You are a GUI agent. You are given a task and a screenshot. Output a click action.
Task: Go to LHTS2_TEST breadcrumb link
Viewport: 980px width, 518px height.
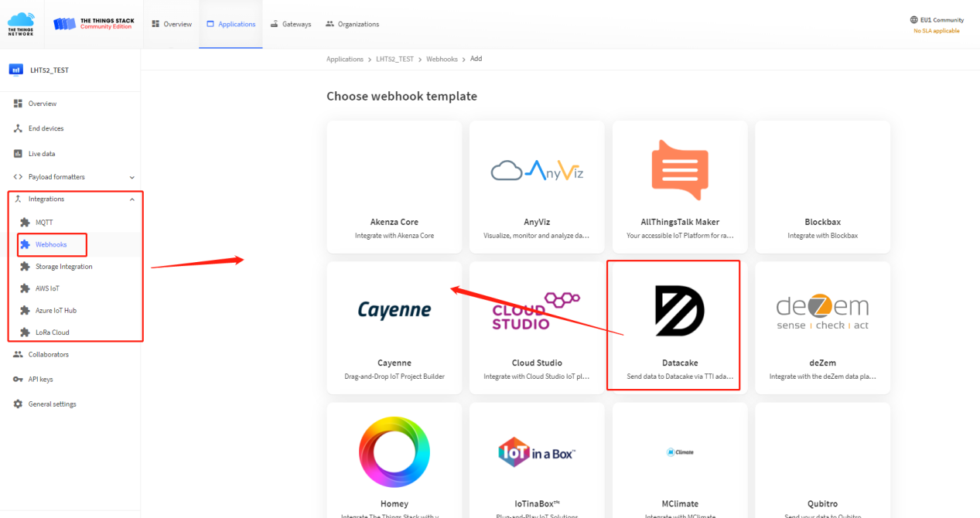point(394,60)
